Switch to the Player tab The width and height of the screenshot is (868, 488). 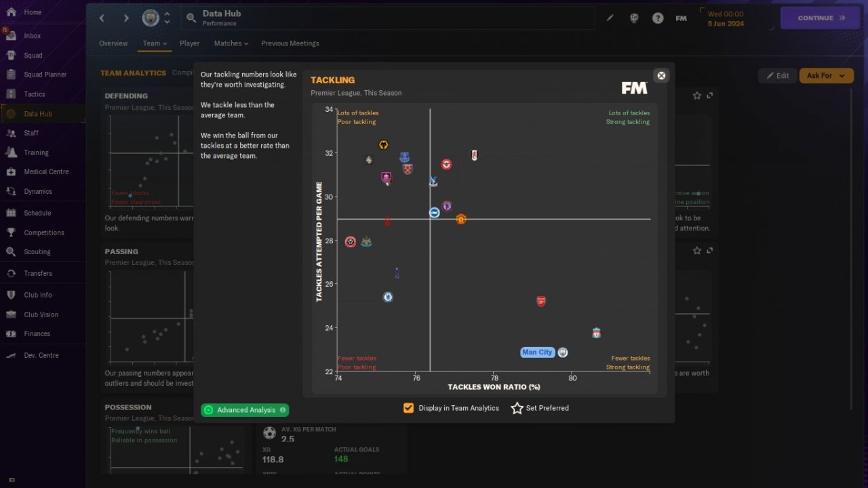190,43
